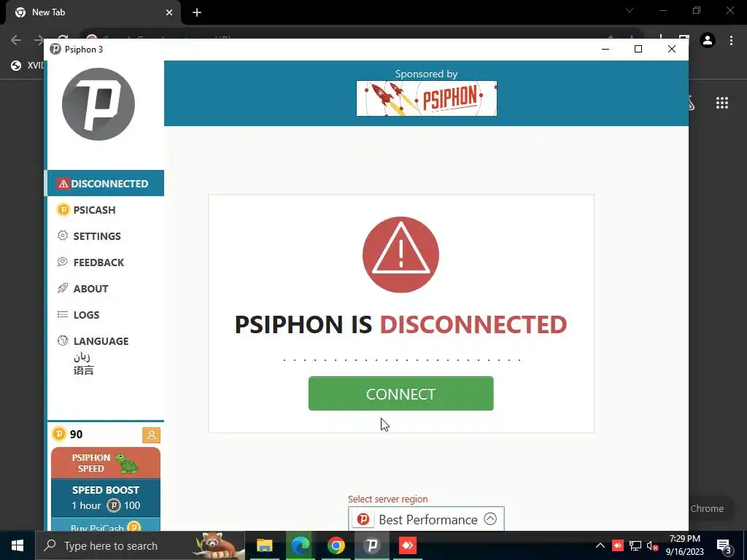Open Google apps grid in Chrome
The height and width of the screenshot is (560, 747).
pos(721,103)
